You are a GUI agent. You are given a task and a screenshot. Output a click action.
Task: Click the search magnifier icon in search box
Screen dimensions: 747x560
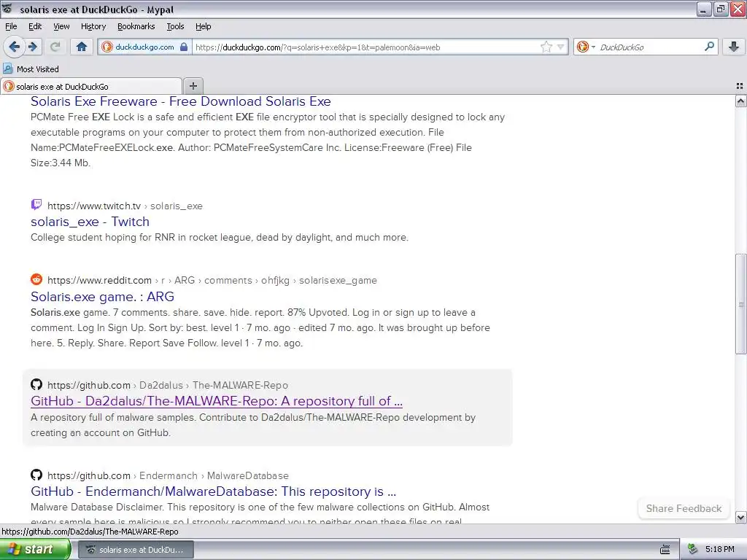[709, 47]
